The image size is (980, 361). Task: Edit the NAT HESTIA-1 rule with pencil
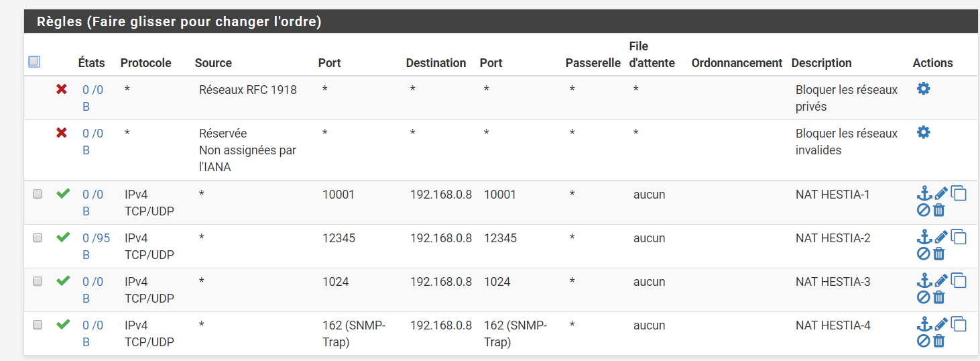coord(941,194)
